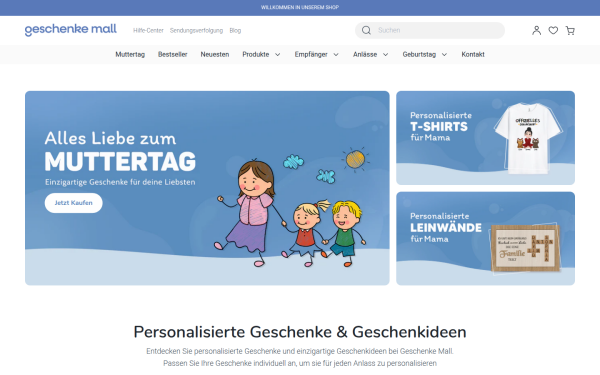
Task: Click the geschenke mall logo
Action: click(x=71, y=30)
